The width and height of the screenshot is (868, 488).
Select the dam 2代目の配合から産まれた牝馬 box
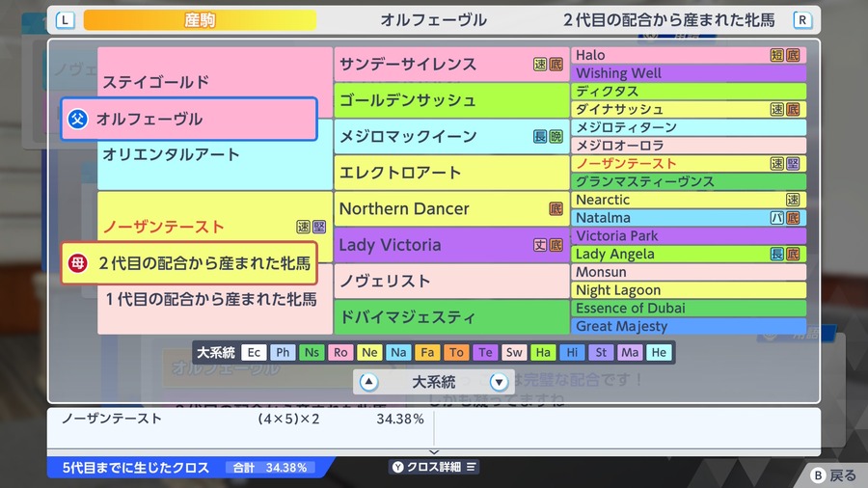tap(189, 263)
